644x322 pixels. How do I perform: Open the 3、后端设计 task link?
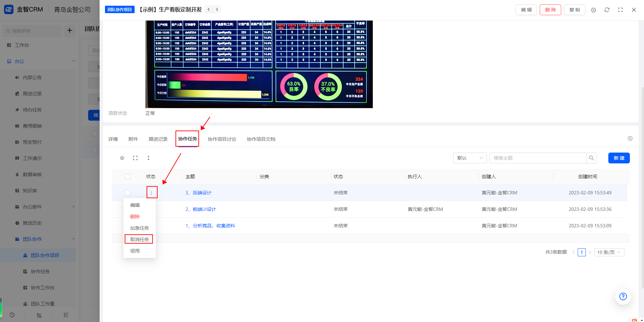[199, 193]
